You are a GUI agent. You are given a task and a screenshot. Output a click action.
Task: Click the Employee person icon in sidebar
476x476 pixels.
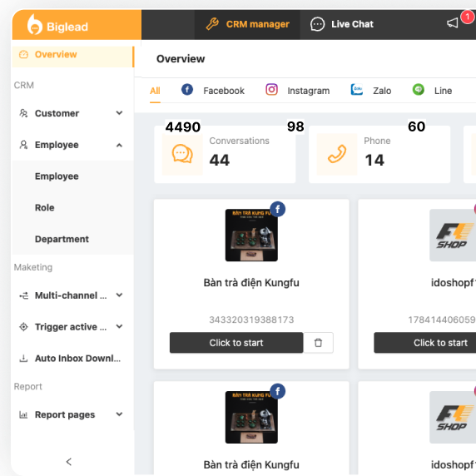[x=23, y=145]
